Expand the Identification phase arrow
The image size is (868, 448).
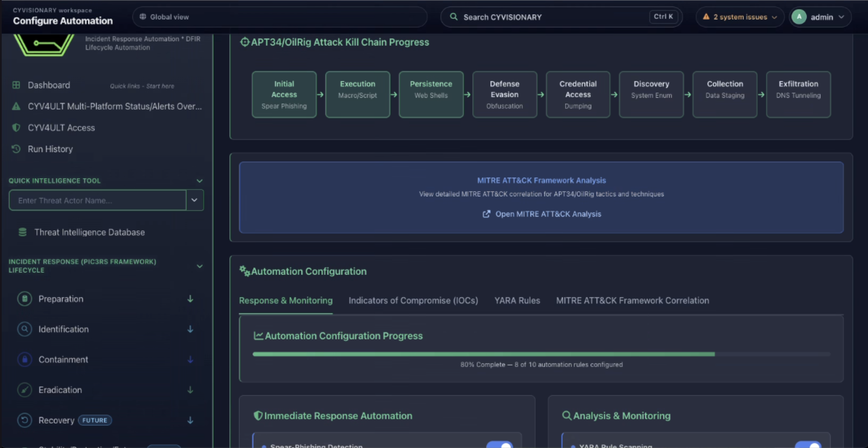click(x=190, y=329)
